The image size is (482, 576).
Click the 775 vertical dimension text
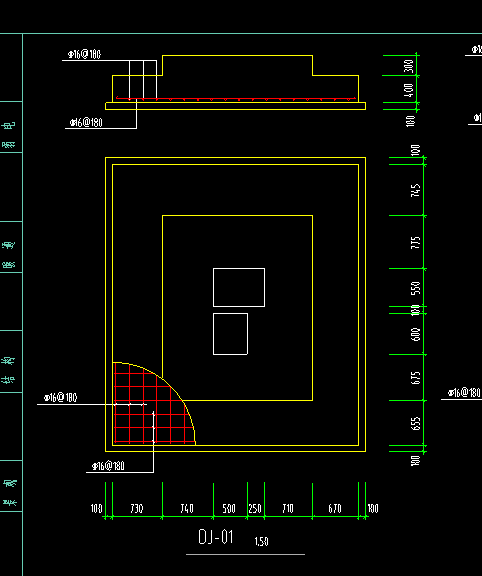click(x=416, y=242)
